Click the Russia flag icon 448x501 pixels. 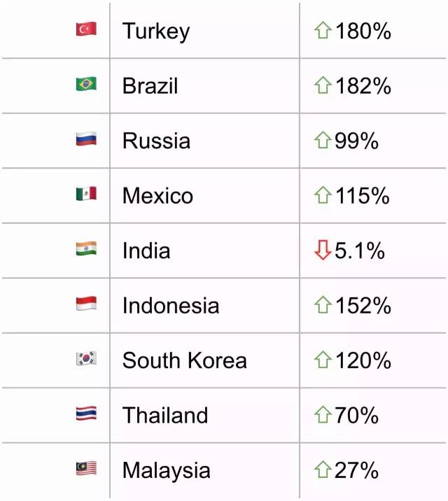tap(86, 139)
